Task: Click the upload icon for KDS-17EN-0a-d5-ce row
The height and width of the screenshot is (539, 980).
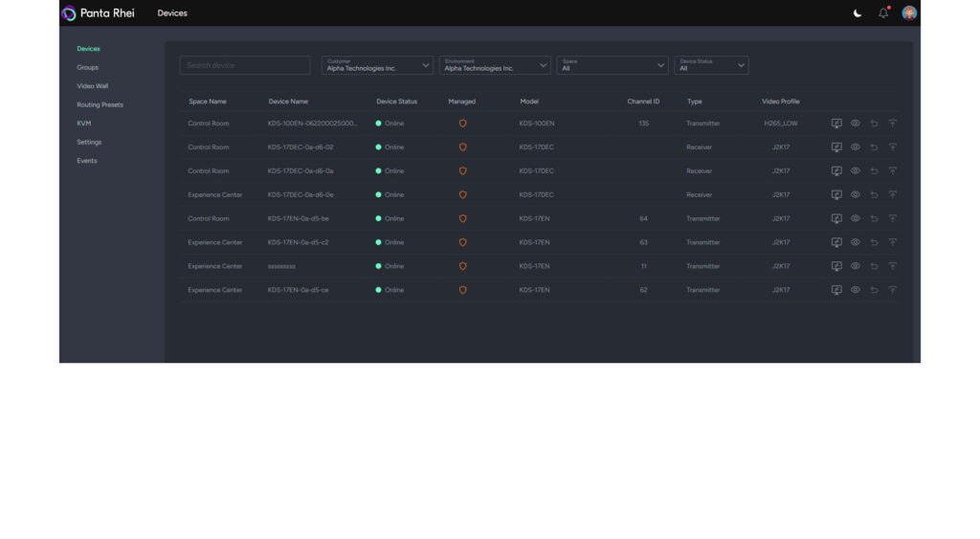Action: coord(892,290)
